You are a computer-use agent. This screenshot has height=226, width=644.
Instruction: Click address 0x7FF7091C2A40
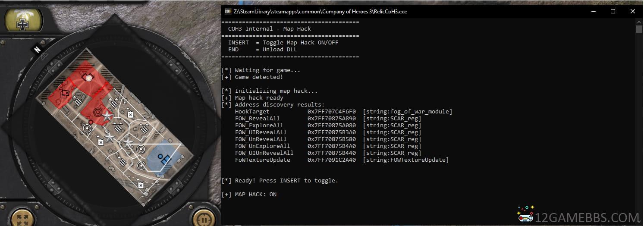(x=332, y=160)
